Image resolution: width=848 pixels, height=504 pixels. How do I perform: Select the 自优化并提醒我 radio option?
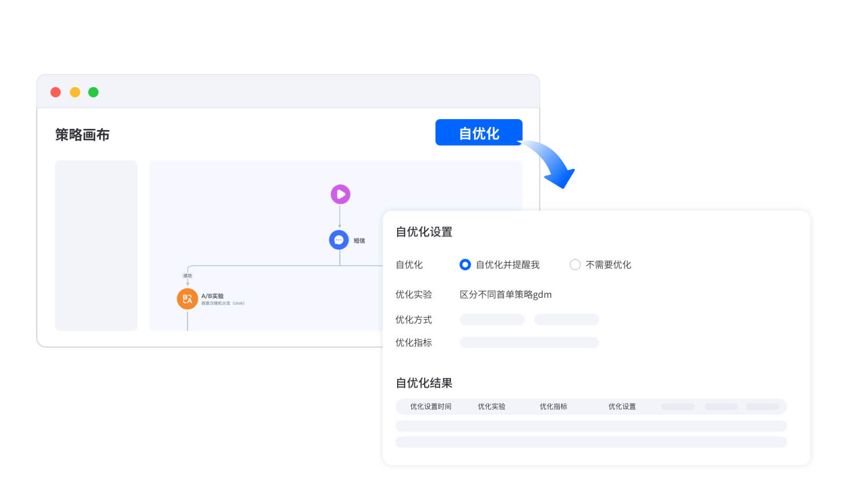[465, 265]
